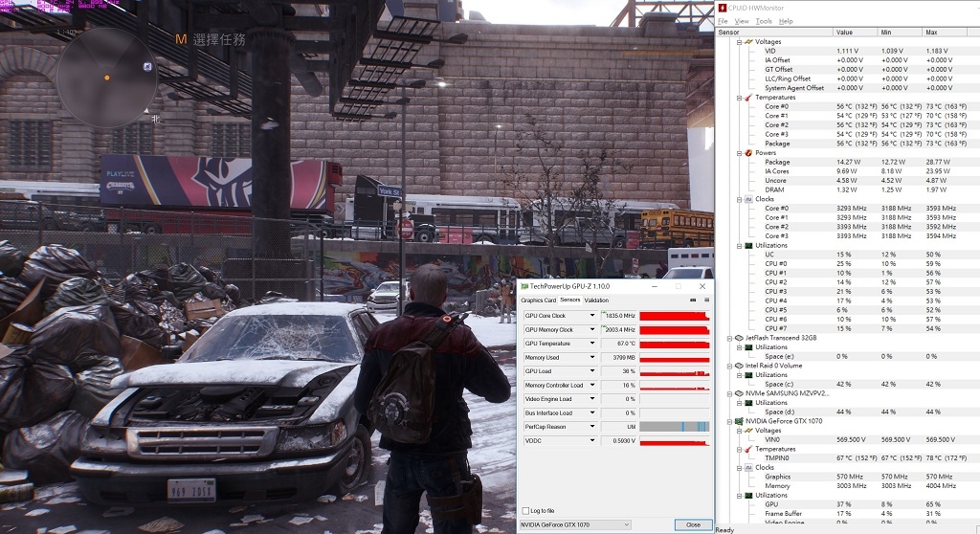
Task: Click the GPU-Z chip icon in its title bar
Action: click(x=524, y=286)
